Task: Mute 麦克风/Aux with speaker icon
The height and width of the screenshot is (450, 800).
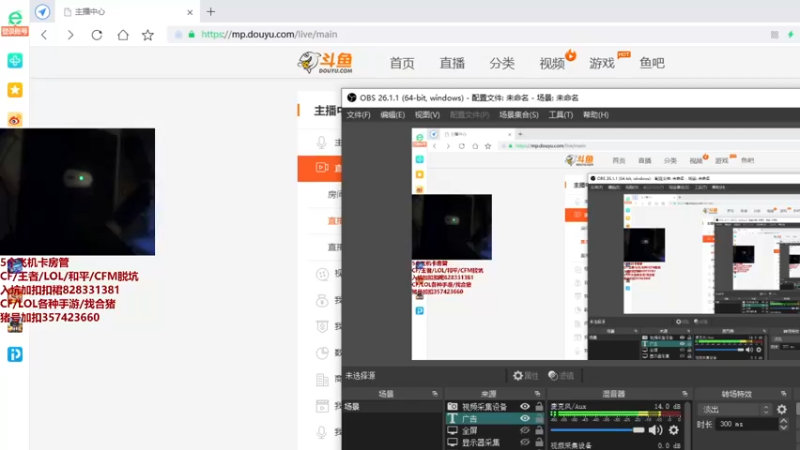Action: 655,430
